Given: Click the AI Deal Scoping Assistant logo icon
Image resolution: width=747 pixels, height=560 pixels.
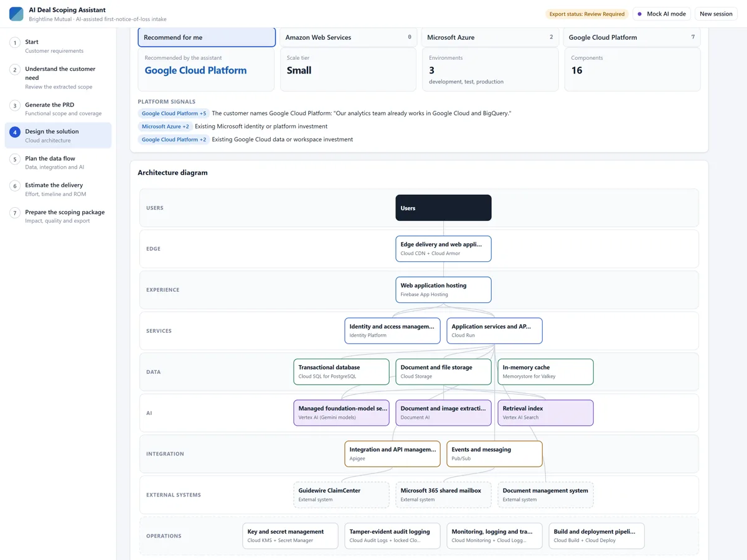Looking at the screenshot, I should [x=16, y=14].
